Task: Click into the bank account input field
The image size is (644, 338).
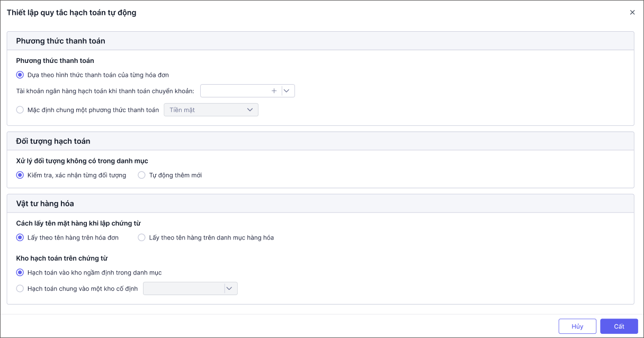Action: pos(234,91)
